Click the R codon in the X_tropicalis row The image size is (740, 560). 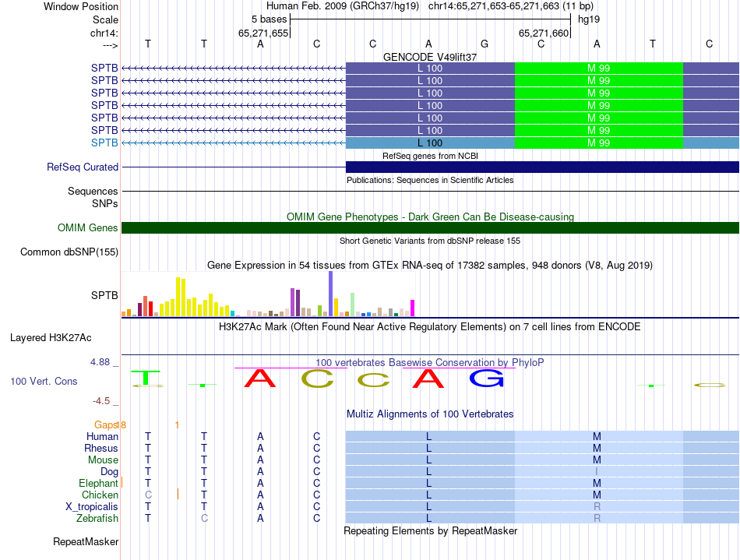click(x=597, y=507)
